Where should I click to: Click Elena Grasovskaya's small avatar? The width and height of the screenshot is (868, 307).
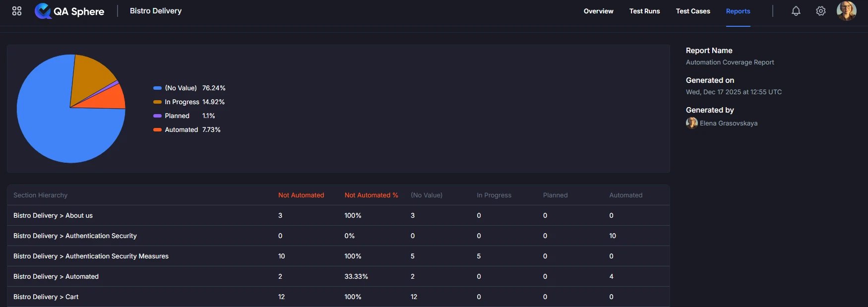pyautogui.click(x=691, y=123)
